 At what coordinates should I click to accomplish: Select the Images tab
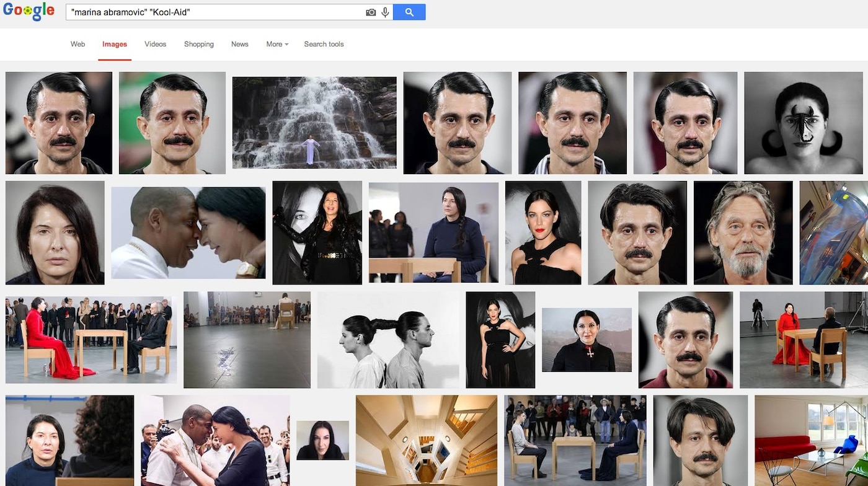(115, 44)
